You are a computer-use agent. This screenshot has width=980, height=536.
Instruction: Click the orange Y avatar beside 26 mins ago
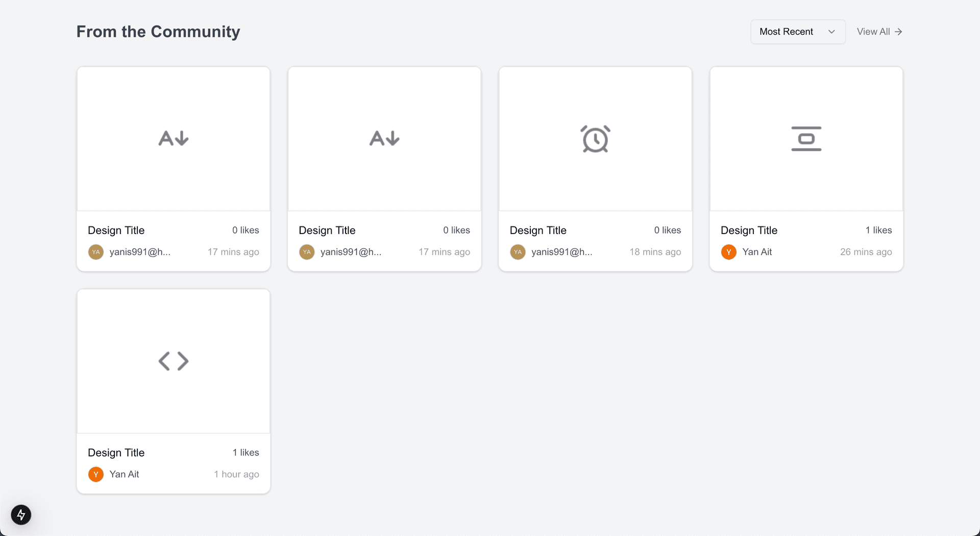click(x=728, y=252)
